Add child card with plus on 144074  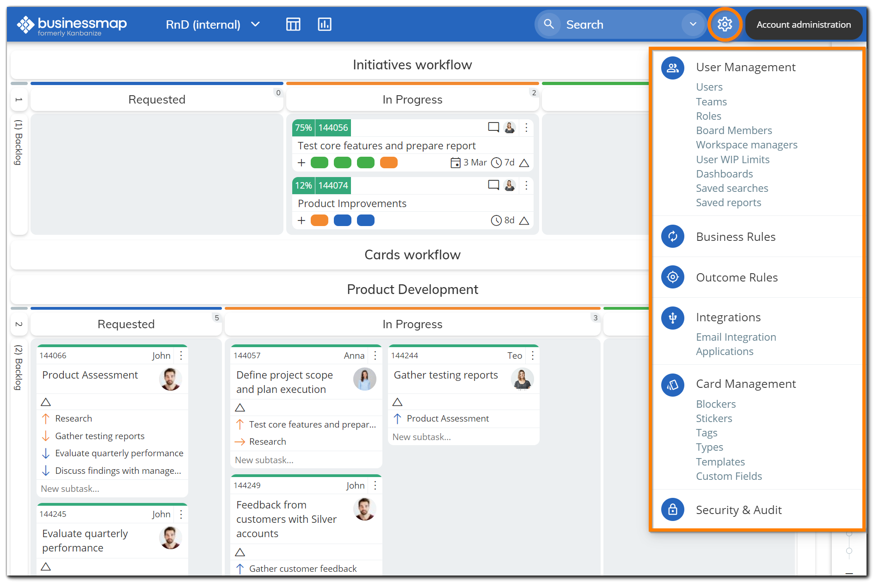click(x=301, y=220)
